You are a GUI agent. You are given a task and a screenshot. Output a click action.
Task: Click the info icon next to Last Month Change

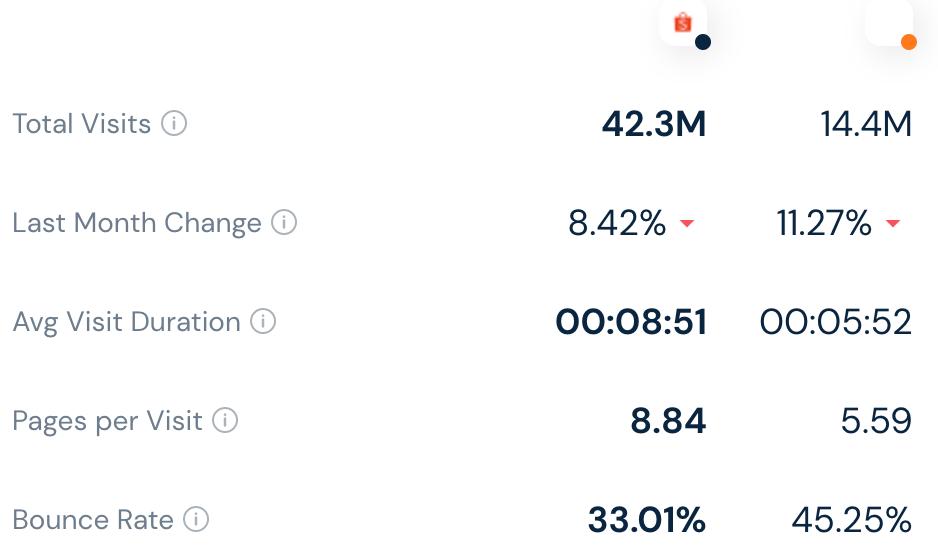(x=284, y=223)
